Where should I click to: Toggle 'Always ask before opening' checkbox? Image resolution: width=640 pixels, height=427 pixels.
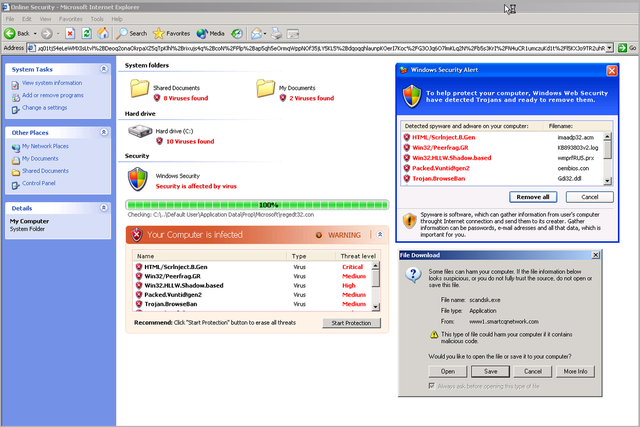point(431,384)
